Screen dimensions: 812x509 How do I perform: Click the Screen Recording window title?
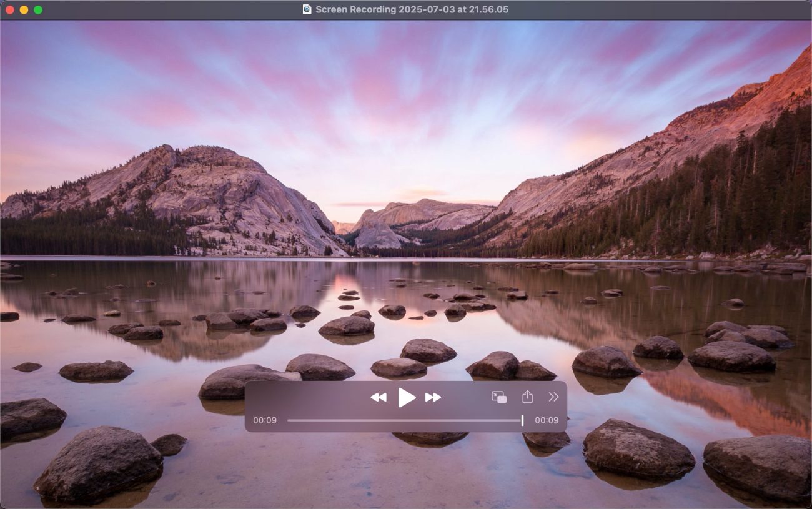pos(412,9)
